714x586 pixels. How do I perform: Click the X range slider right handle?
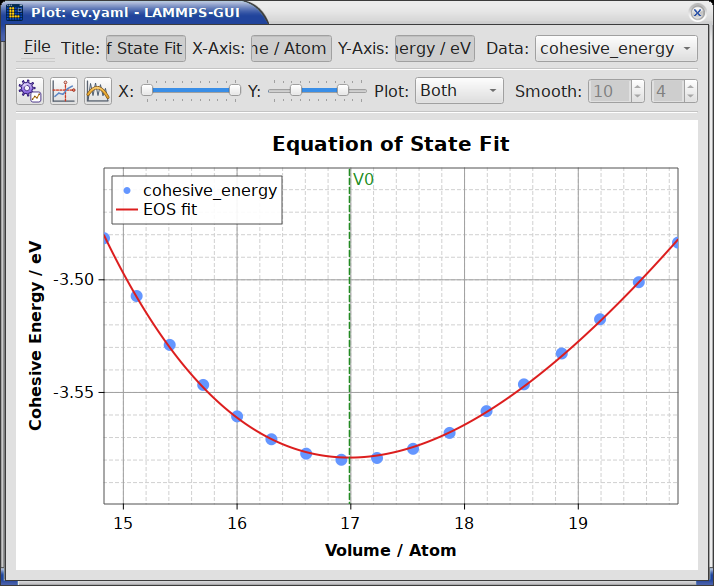[235, 90]
